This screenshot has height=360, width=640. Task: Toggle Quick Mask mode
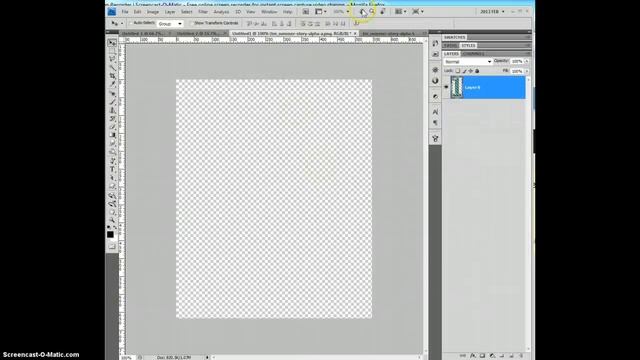click(112, 246)
